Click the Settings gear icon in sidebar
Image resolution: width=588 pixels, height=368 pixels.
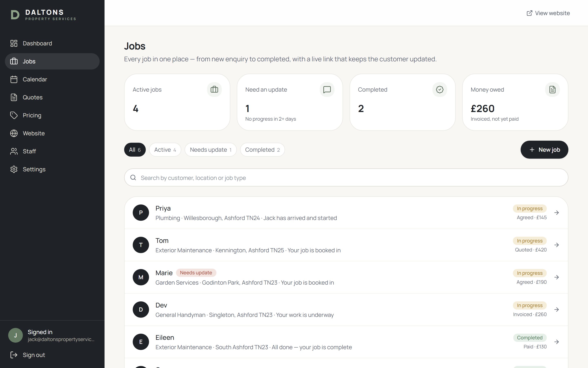pos(14,169)
